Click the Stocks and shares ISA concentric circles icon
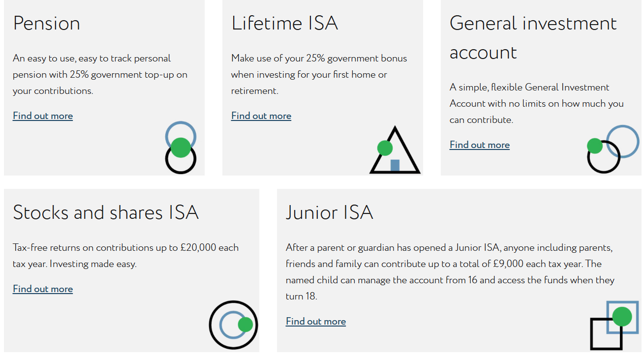Image resolution: width=644 pixels, height=358 pixels. (x=234, y=325)
